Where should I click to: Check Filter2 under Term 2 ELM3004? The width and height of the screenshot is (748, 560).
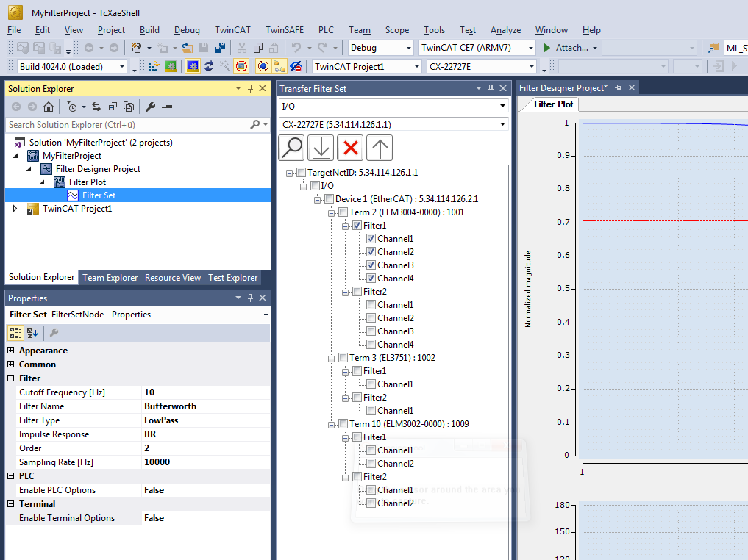[x=357, y=292]
